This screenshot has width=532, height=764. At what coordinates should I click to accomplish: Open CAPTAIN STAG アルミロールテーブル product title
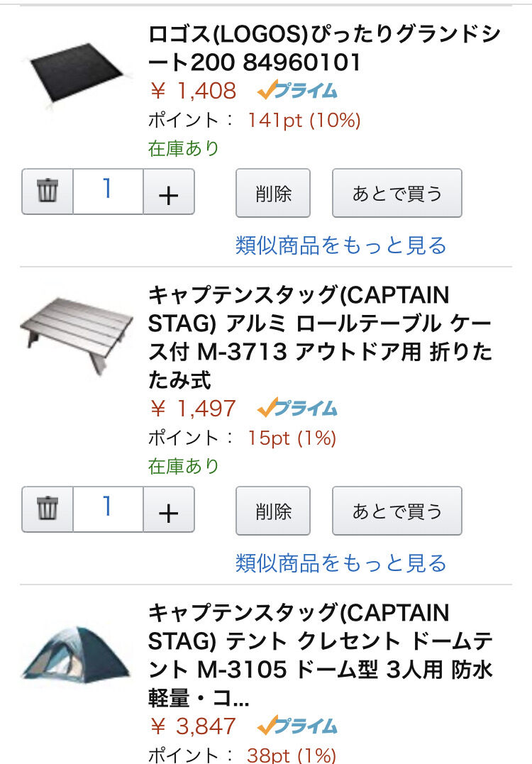[320, 337]
